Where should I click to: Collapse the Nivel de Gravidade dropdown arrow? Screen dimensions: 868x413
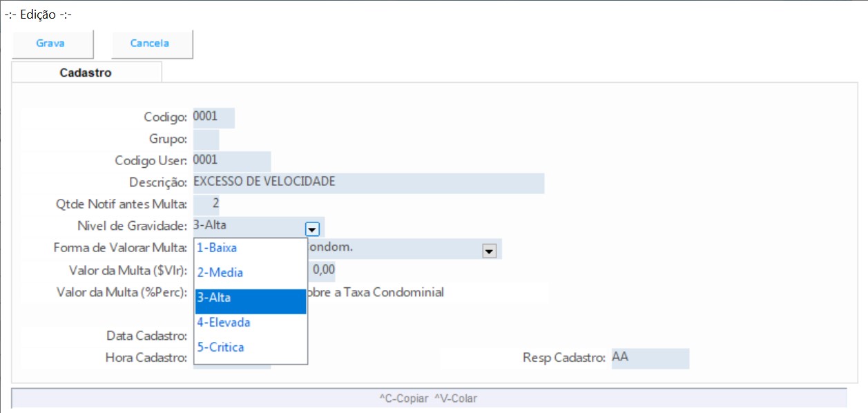click(x=311, y=228)
